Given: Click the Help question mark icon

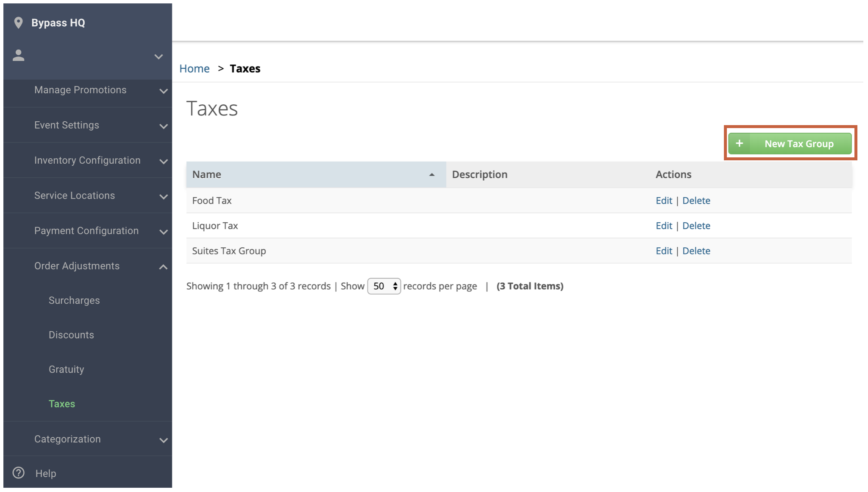Looking at the screenshot, I should [x=19, y=473].
